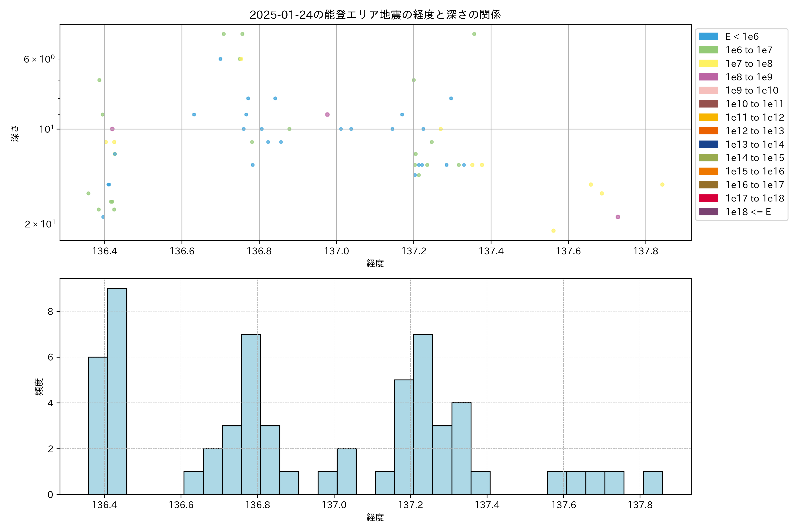Click the lowest yellow point near 137.55
Screen dimensions: 798x532
click(553, 231)
